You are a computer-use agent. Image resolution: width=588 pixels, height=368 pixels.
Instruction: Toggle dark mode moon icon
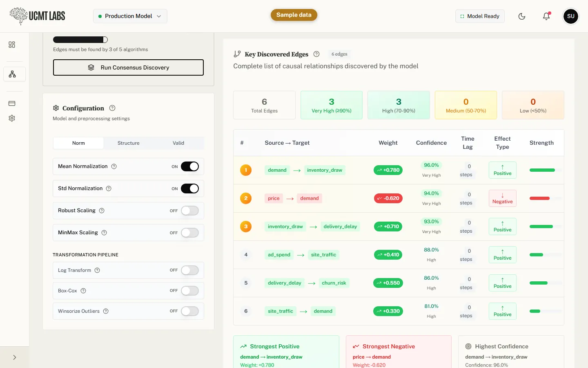[522, 16]
